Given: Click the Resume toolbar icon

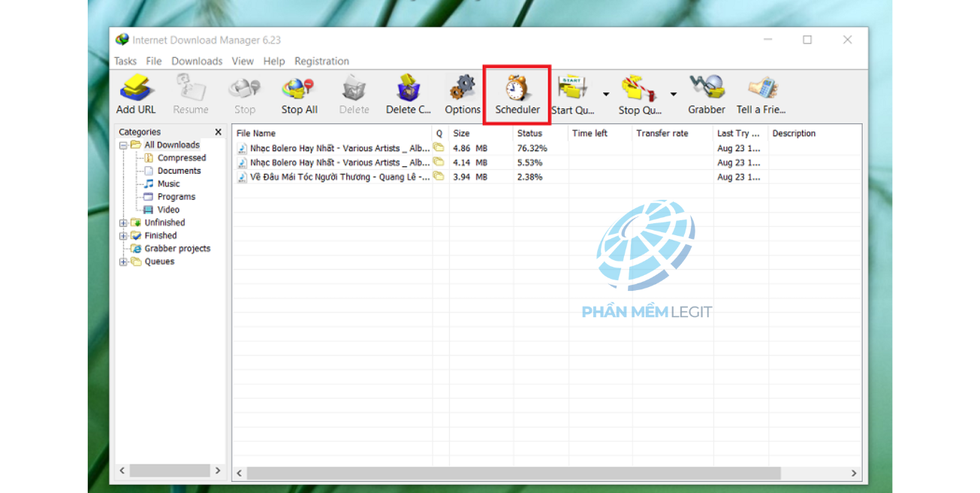Looking at the screenshot, I should (x=190, y=89).
